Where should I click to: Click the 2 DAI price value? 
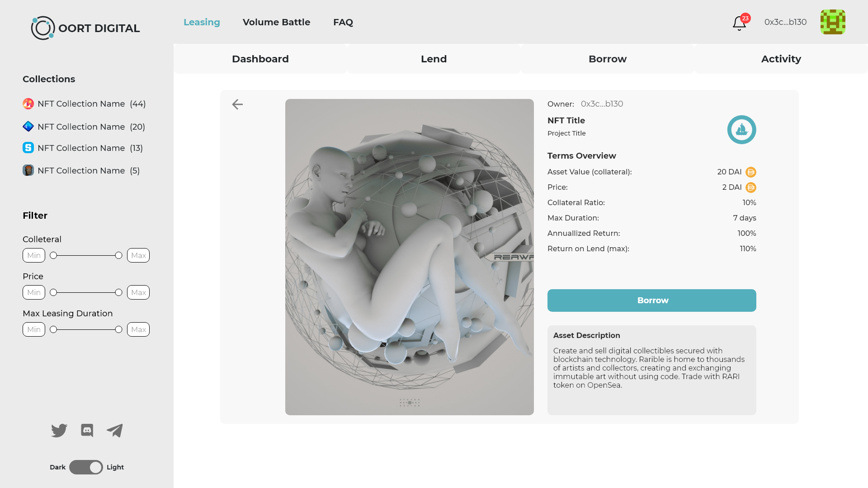pyautogui.click(x=732, y=187)
